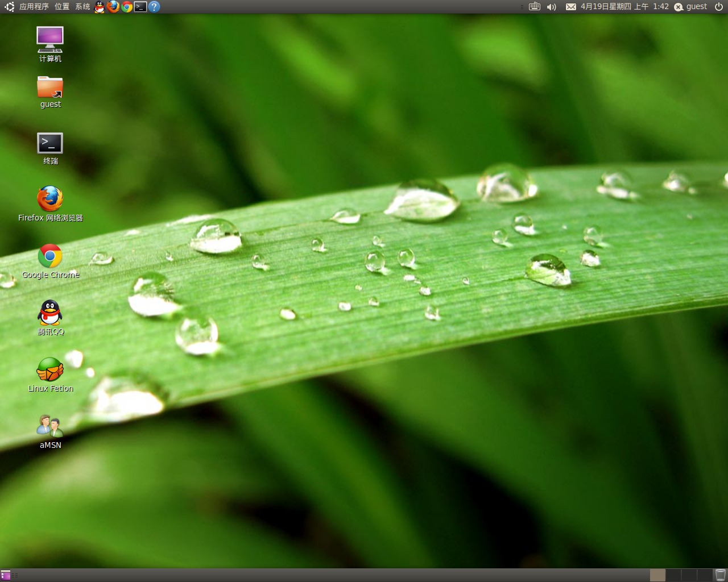Viewport: 728px width, 582px height.
Task: Click the keyboard input method indicator
Action: pos(535,7)
